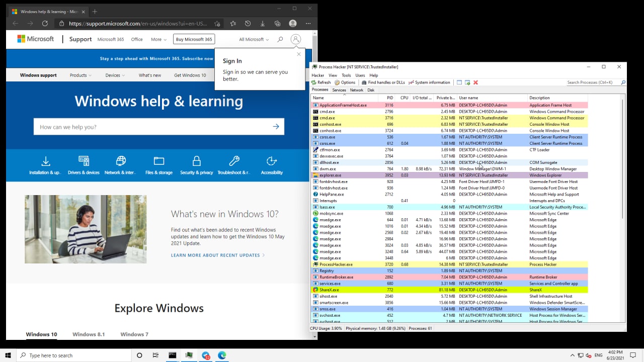Viewport: 644px width, 362px height.
Task: Open Installation & updates category
Action: [x=45, y=165]
